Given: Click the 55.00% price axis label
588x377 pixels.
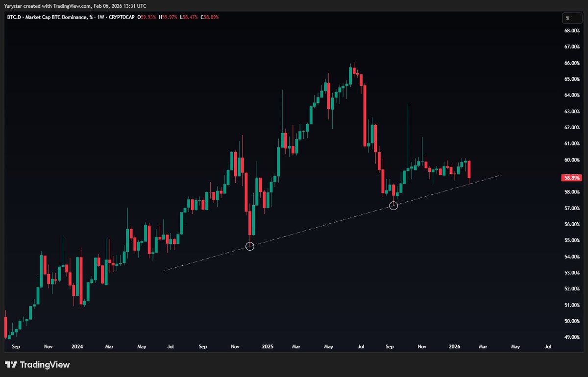Looking at the screenshot, I should click(572, 240).
